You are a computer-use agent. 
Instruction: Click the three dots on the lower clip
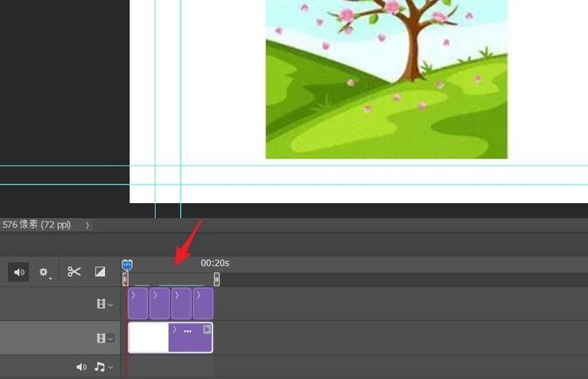[x=187, y=331]
